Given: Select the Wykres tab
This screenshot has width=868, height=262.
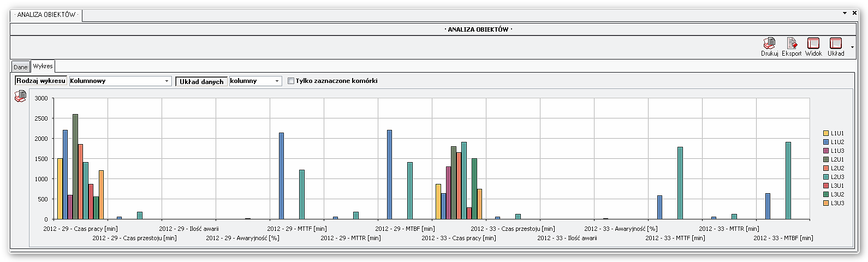Looking at the screenshot, I should point(43,66).
